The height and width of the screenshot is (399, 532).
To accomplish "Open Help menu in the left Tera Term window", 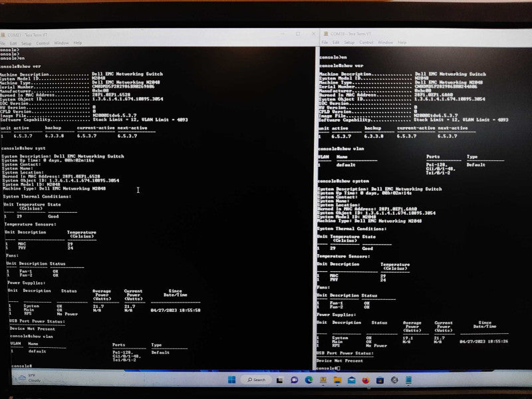I will 78,43.
